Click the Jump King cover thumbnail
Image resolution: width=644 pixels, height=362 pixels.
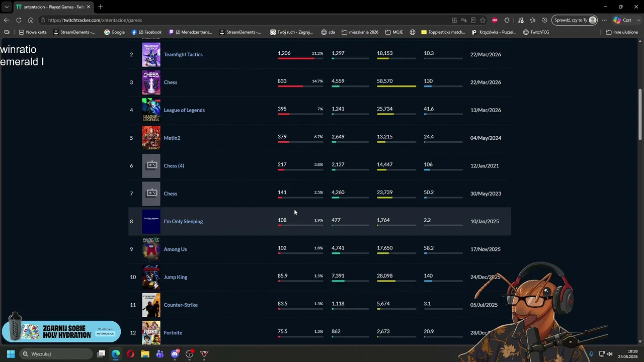tap(151, 277)
